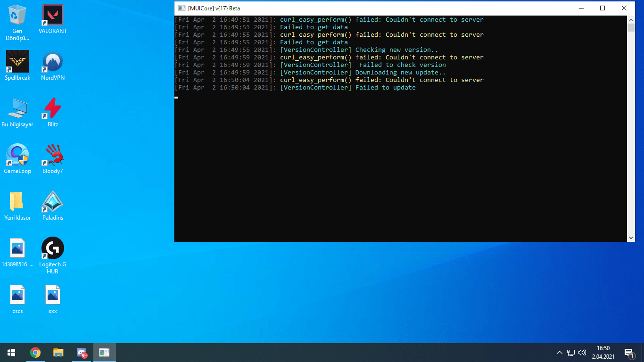The width and height of the screenshot is (644, 362).
Task: Open the Recycle Bin desktop icon
Action: (17, 21)
